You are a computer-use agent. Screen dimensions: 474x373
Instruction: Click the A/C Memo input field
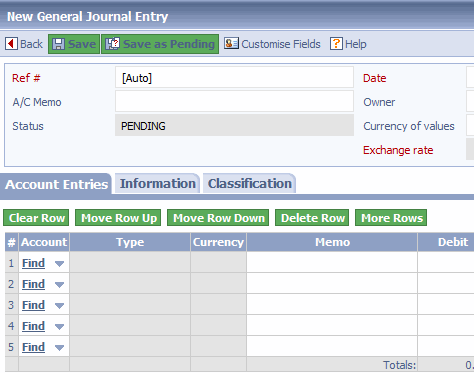click(234, 101)
